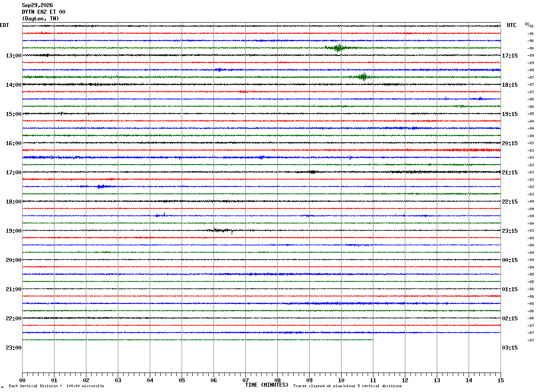
Task: Select the DYTN EHZ ET 00 station code
Action: pyautogui.click(x=43, y=12)
